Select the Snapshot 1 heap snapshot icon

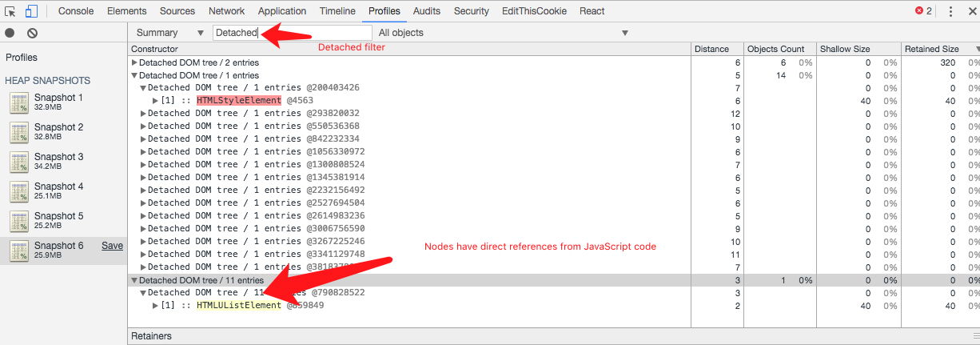coord(19,102)
